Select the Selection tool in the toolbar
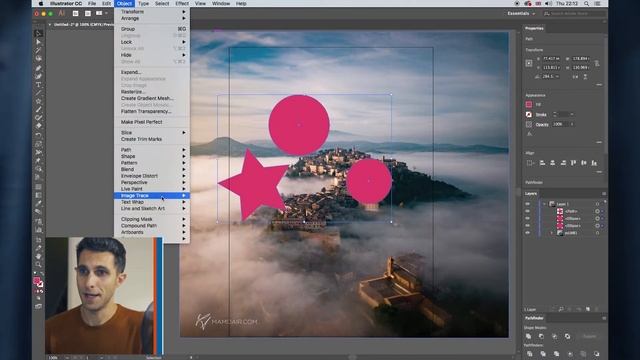Screen dimensions: 640x360 38,33
